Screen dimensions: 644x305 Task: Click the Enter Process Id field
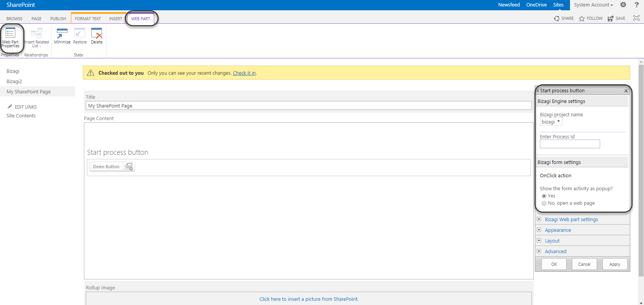pyautogui.click(x=570, y=144)
